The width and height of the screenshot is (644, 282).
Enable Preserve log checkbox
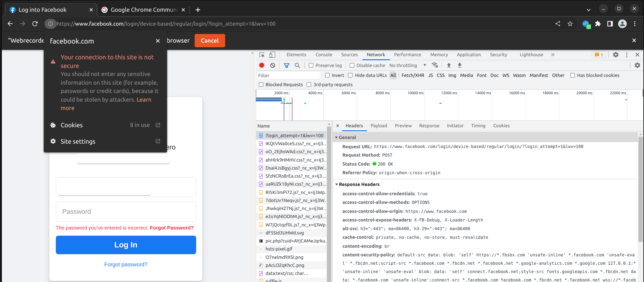pyautogui.click(x=311, y=65)
